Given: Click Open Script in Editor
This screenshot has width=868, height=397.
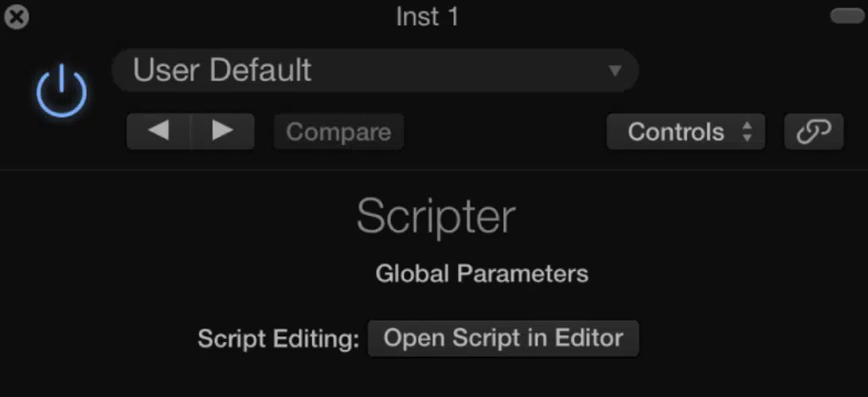Looking at the screenshot, I should 503,338.
